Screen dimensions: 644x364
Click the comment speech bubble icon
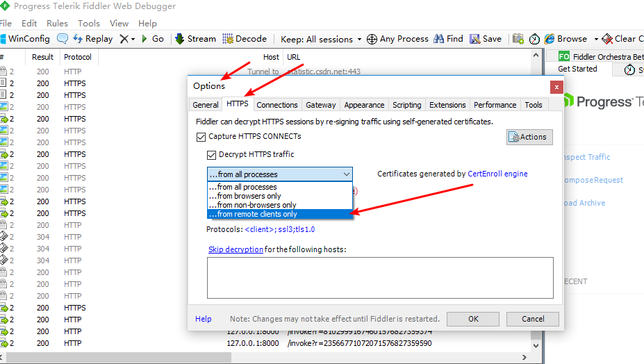pos(63,39)
